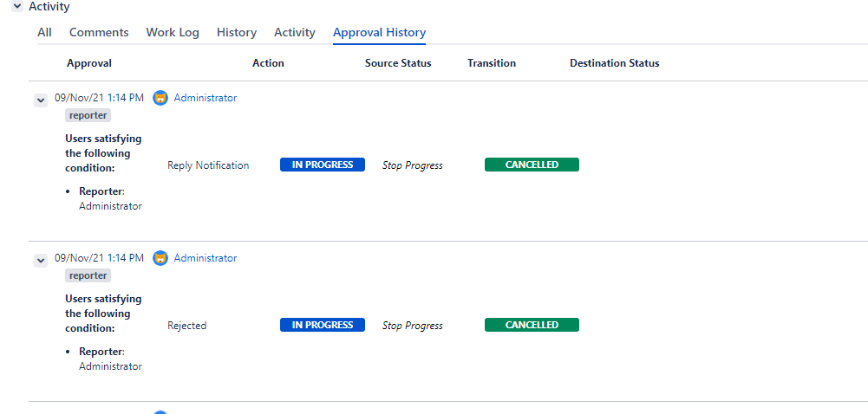Select the Approval History tab
This screenshot has height=414, width=868.
point(379,32)
